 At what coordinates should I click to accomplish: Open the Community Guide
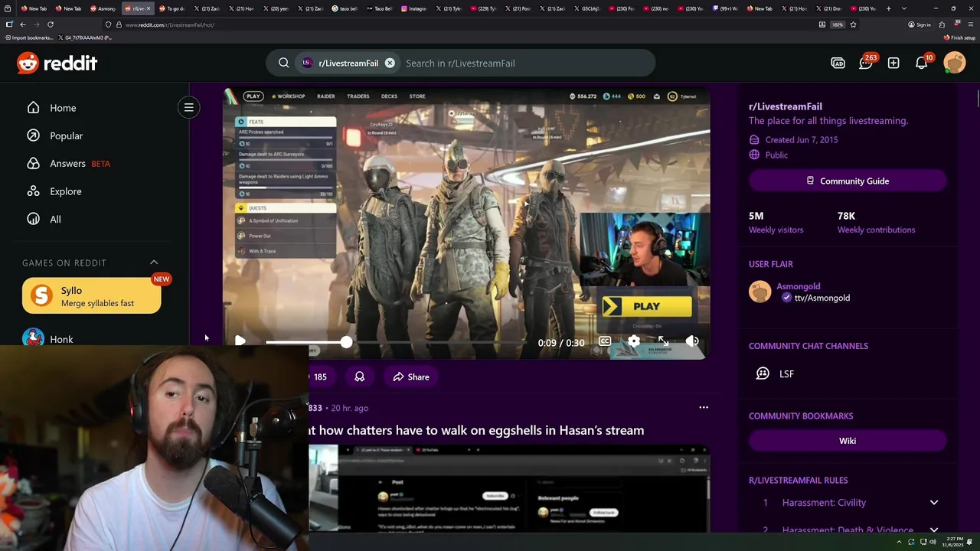(x=848, y=181)
